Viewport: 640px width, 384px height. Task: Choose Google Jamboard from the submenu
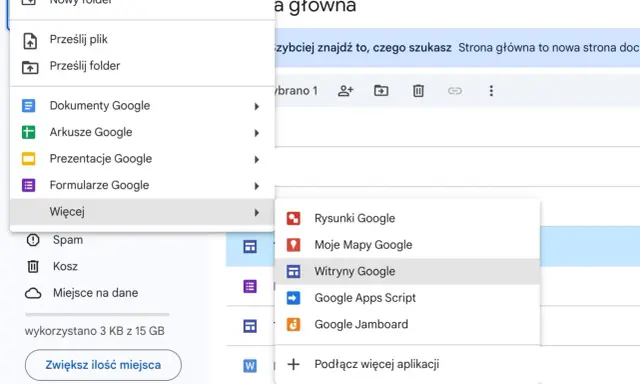pos(407,324)
